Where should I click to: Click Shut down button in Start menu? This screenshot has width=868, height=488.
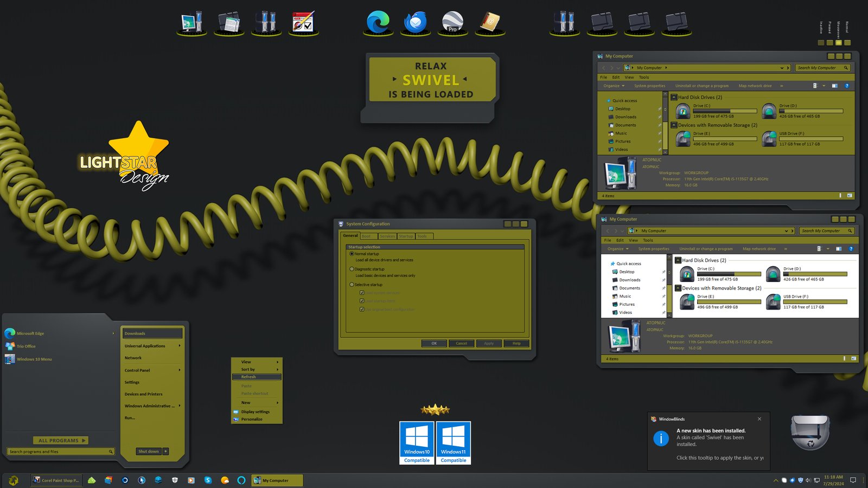(x=149, y=451)
